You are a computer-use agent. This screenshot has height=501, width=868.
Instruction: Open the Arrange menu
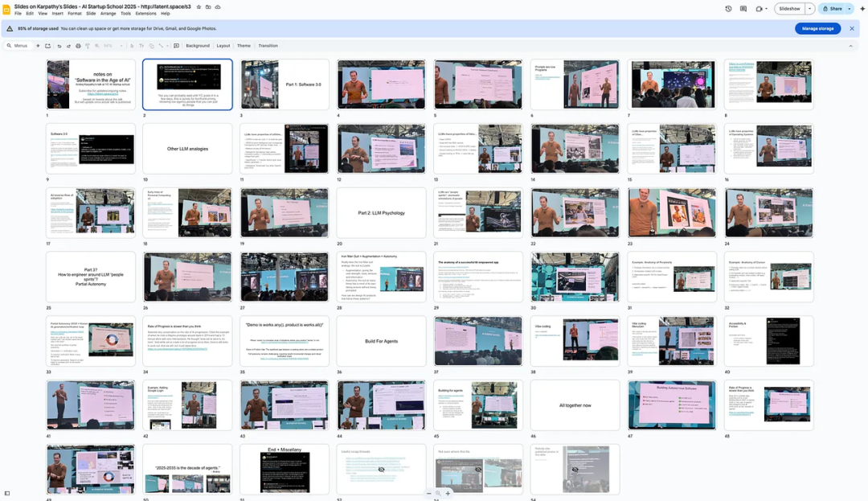108,14
